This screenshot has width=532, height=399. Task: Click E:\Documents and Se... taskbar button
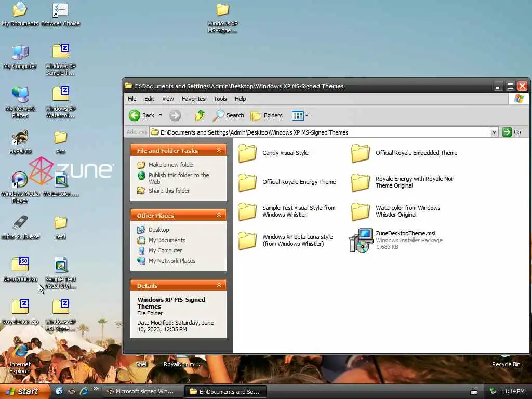pyautogui.click(x=225, y=392)
